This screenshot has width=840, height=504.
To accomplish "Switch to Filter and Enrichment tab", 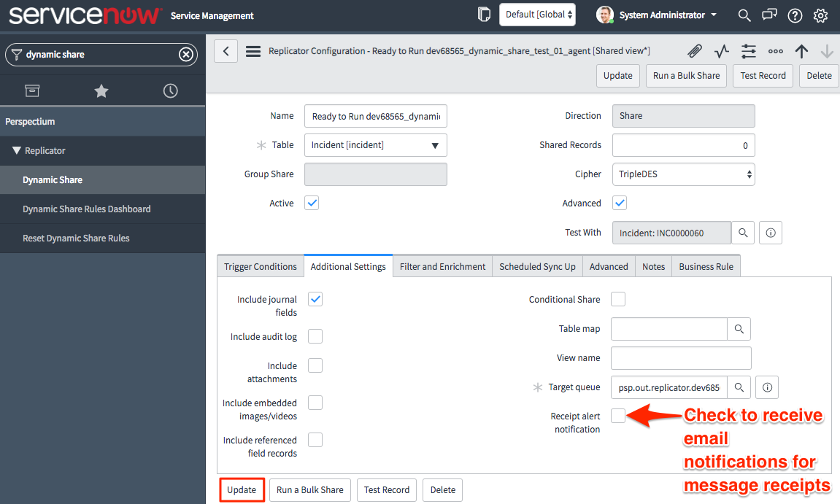I will [x=442, y=266].
